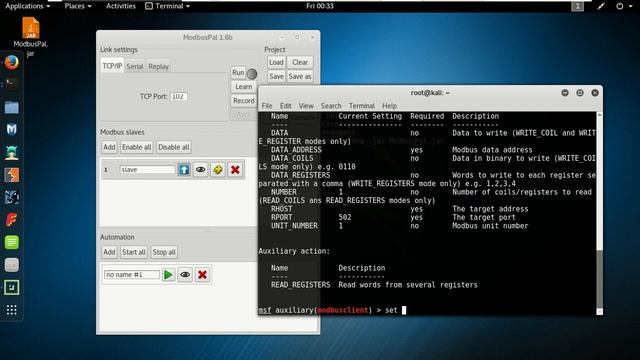Screen dimensions: 640x360
Task: Click Stop all automations
Action: pyautogui.click(x=164, y=252)
